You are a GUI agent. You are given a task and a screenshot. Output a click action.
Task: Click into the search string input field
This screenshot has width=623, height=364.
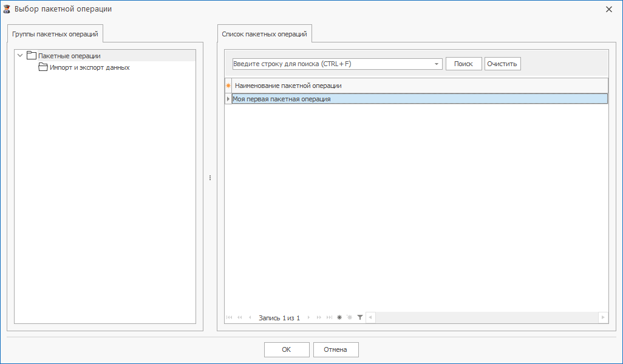pyautogui.click(x=332, y=64)
